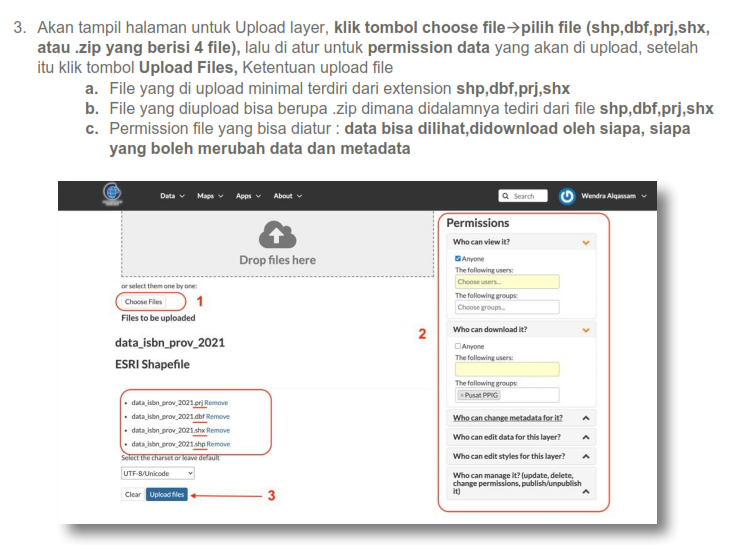Select the UTF-8/Unicode charset dropdown
Image resolution: width=736 pixels, height=550 pixels.
point(156,472)
